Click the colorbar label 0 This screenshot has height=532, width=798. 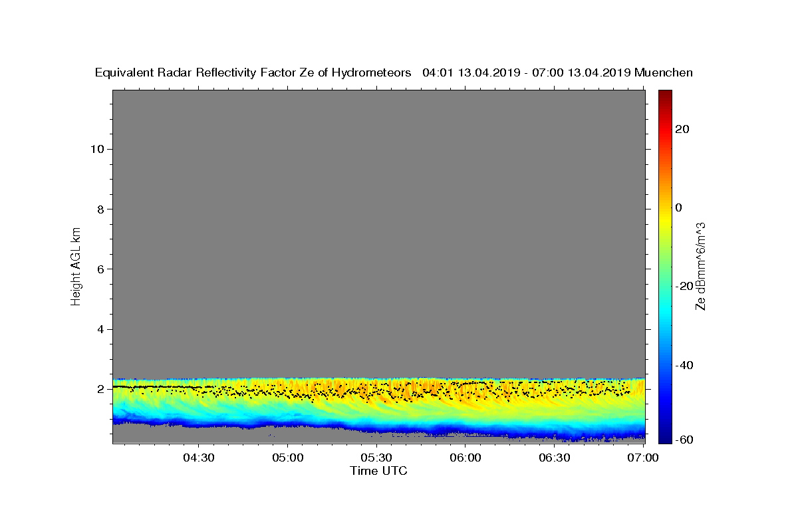pos(680,207)
